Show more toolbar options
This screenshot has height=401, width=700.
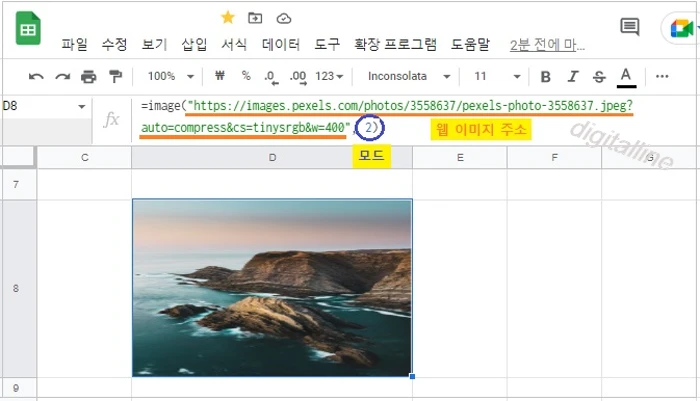point(662,76)
